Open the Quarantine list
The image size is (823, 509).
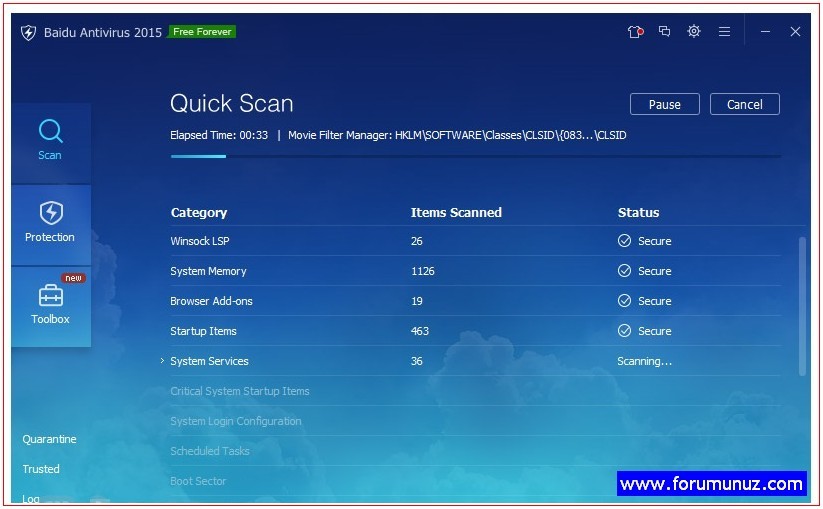[x=49, y=439]
